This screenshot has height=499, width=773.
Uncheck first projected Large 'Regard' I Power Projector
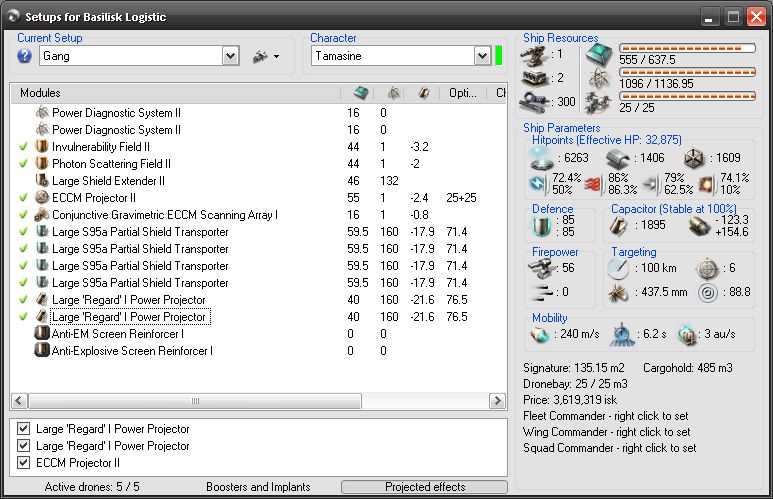click(x=23, y=429)
